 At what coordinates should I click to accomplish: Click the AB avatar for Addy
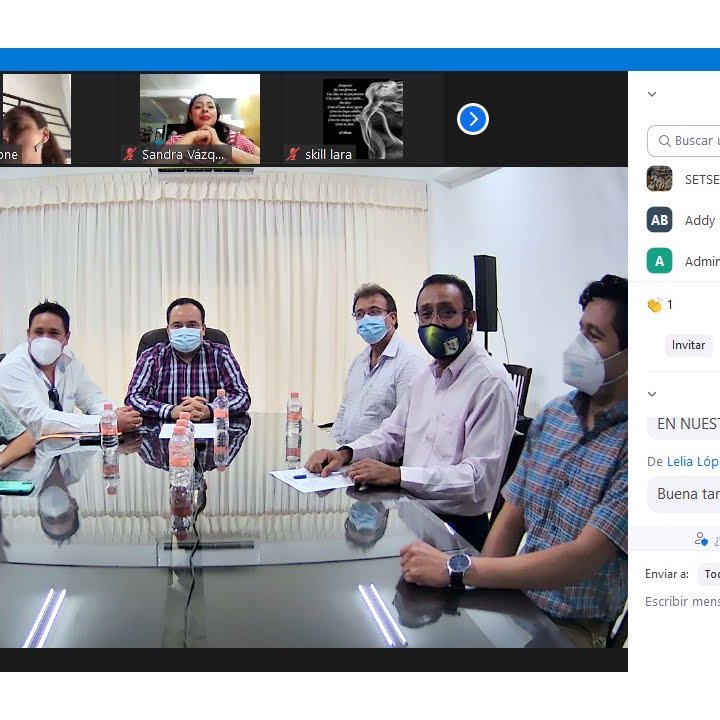pyautogui.click(x=659, y=220)
